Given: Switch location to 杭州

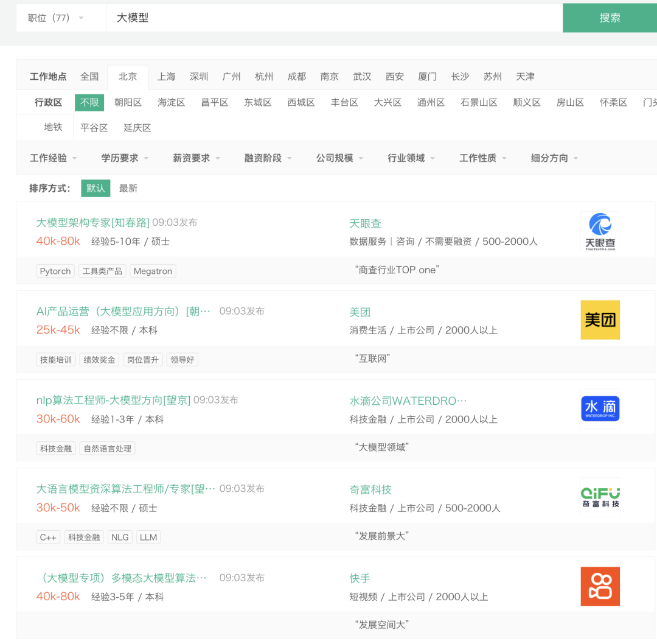Looking at the screenshot, I should click(x=264, y=77).
